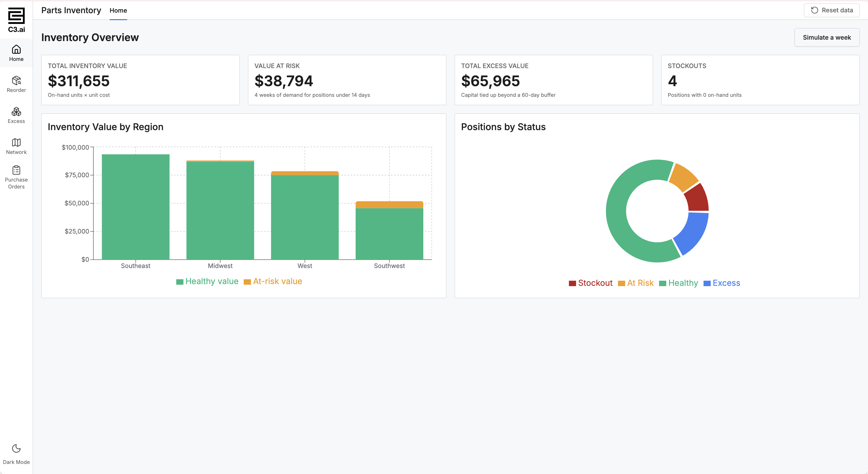The image size is (868, 474).
Task: Click the Southeast green bar
Action: [x=135, y=207]
